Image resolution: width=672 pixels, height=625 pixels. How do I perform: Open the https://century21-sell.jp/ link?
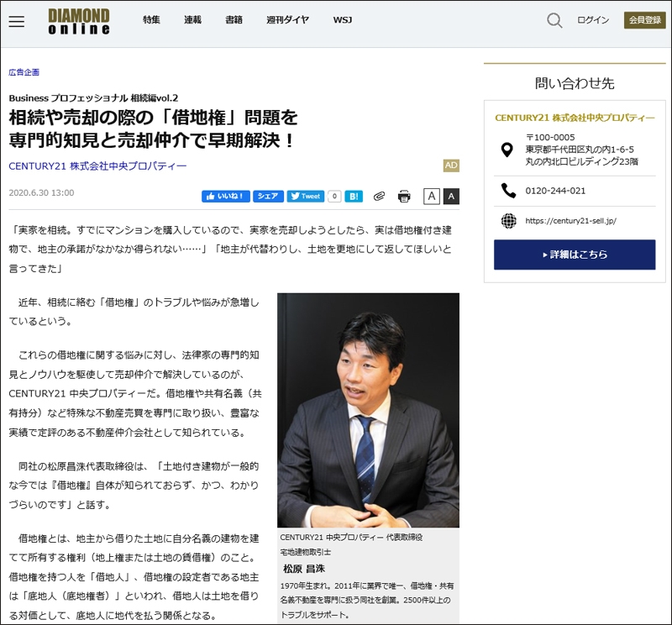click(571, 221)
